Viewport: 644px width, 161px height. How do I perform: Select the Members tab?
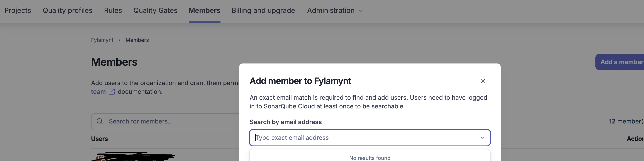point(205,10)
